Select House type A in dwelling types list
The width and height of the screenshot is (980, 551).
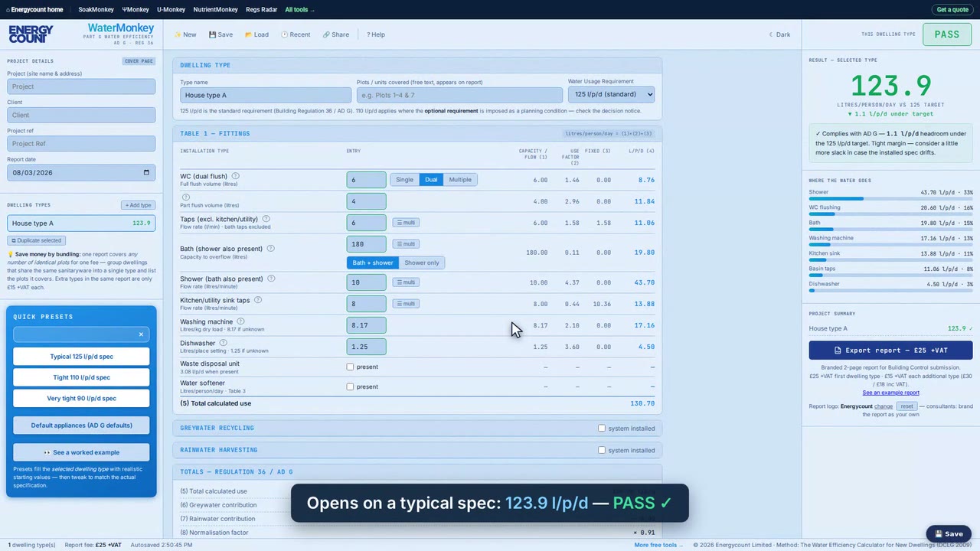point(81,223)
